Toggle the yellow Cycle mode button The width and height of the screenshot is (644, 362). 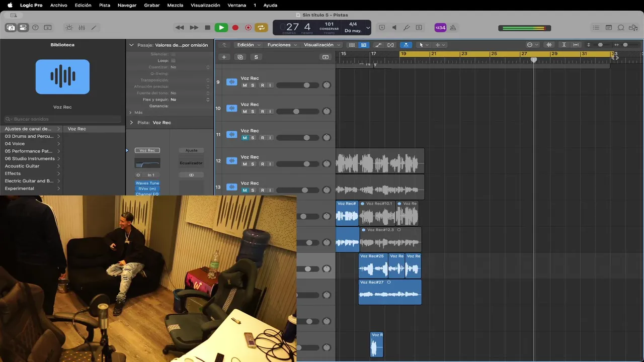tap(261, 28)
